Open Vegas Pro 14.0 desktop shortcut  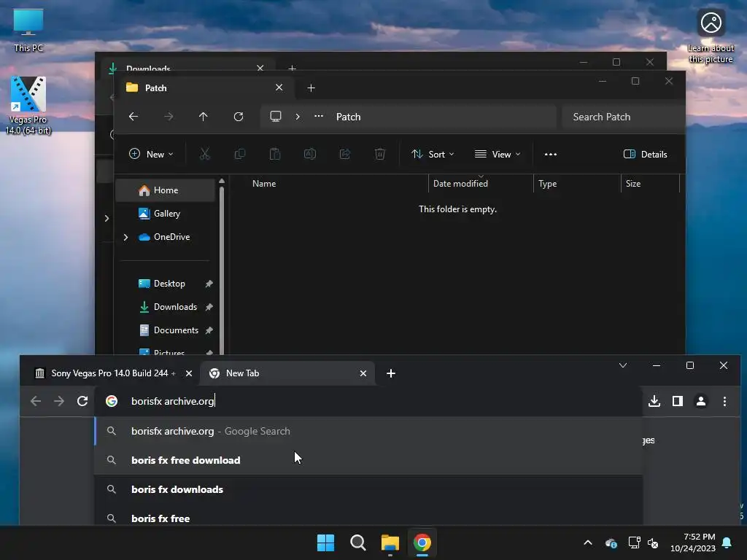click(x=28, y=105)
